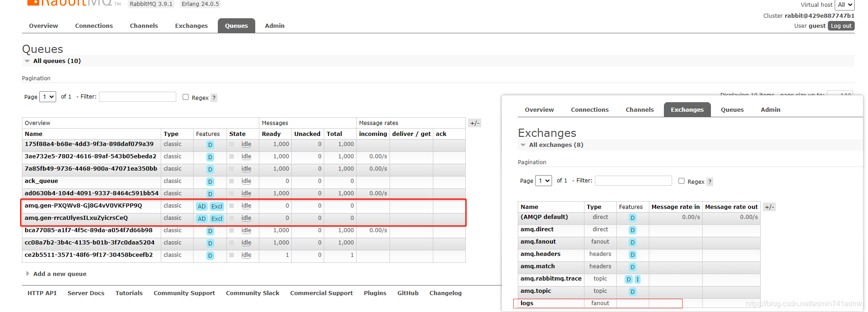Screen dimensions: 868x312
Task: Open queue amq.gen-PXQWv8-Gj8G4vV0VKFPP9Q
Action: (83, 206)
